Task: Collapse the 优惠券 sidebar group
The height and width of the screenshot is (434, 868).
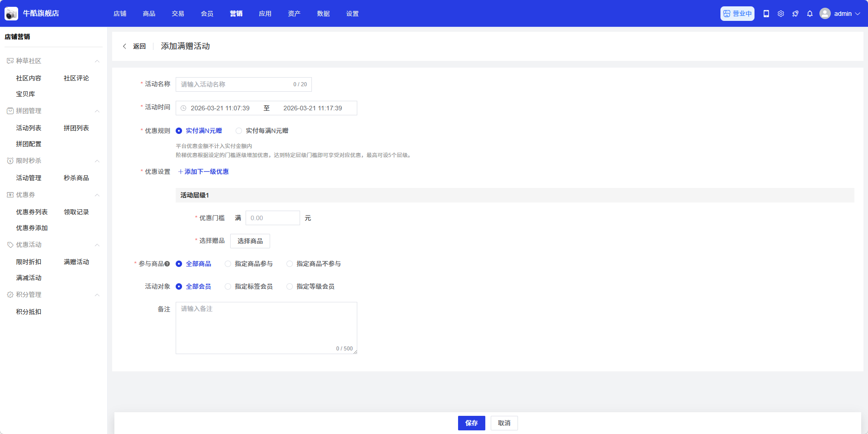Action: click(97, 195)
